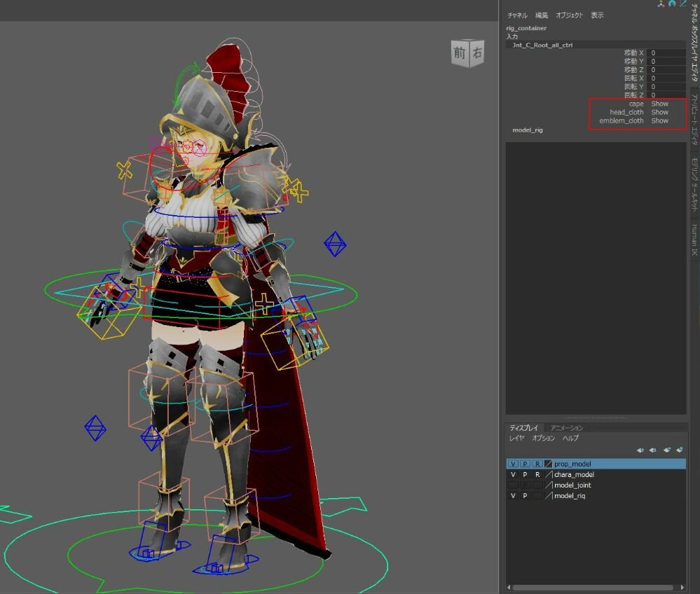Open the emblem_cloth Show enum value
The height and width of the screenshot is (594, 700).
[x=659, y=120]
